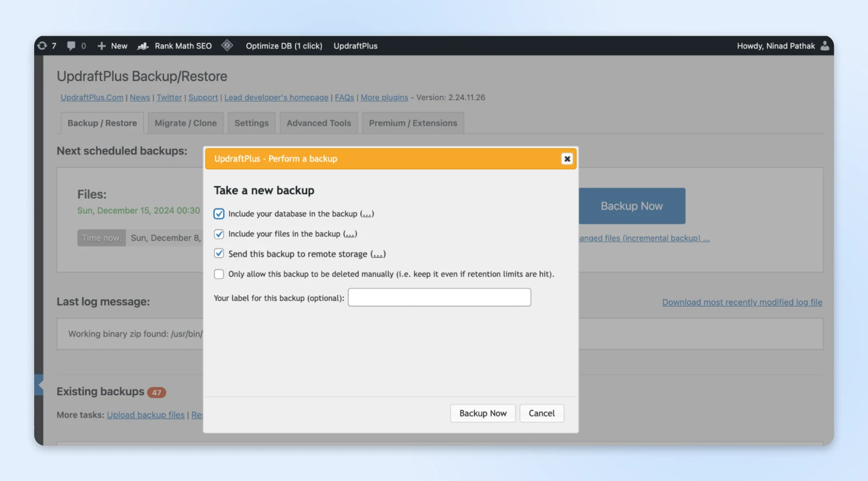Open the News link
This screenshot has height=481, width=868.
(140, 97)
